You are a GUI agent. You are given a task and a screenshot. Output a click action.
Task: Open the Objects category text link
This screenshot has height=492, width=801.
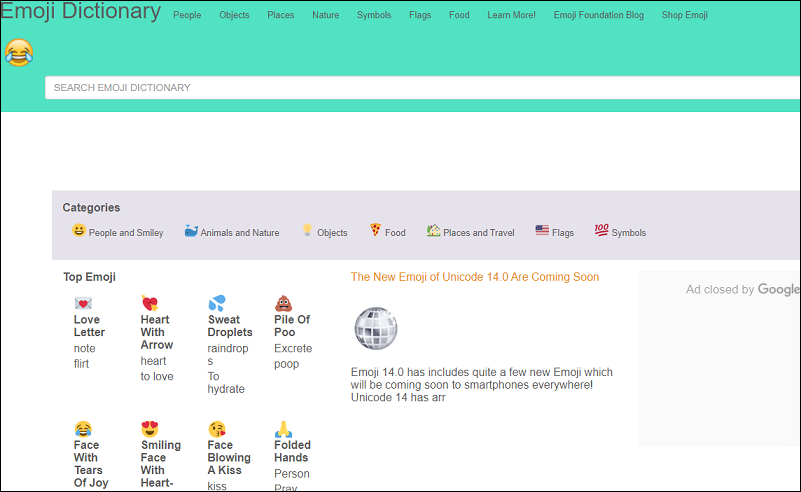tap(332, 233)
